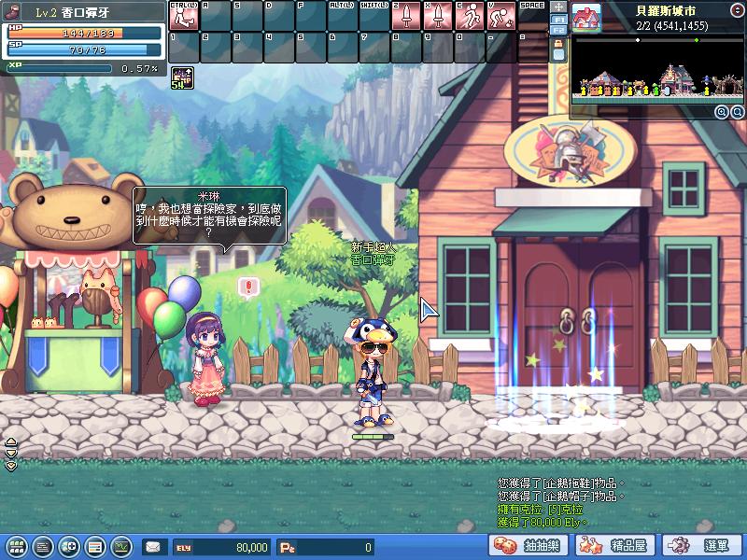Click the chat scroll-down arrow
The height and width of the screenshot is (560, 747).
11,453
